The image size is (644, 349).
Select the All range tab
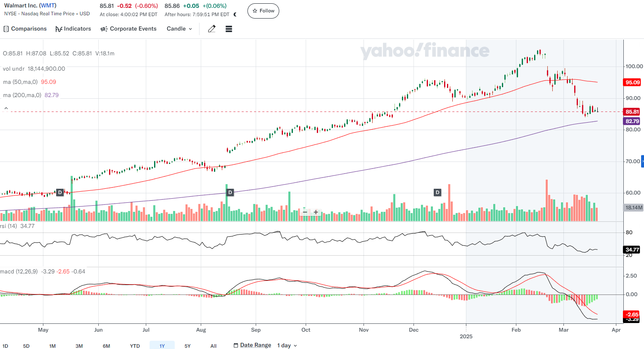(214, 346)
